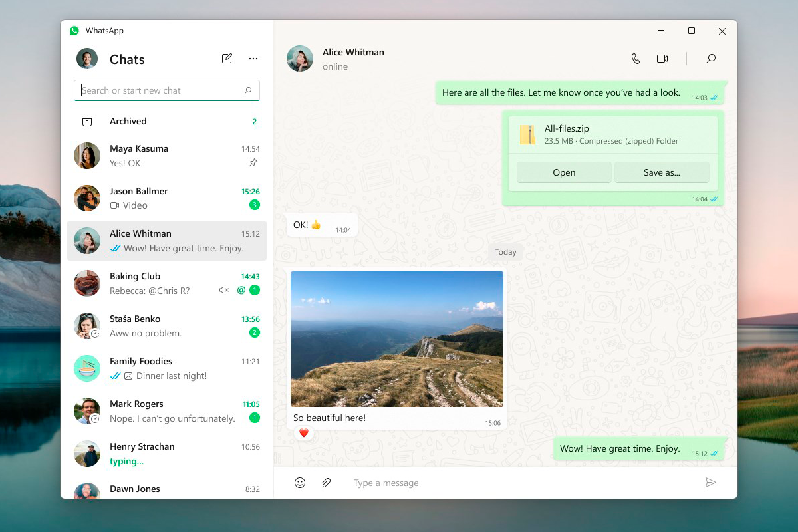Open Dawn Jones chat

tap(167, 488)
